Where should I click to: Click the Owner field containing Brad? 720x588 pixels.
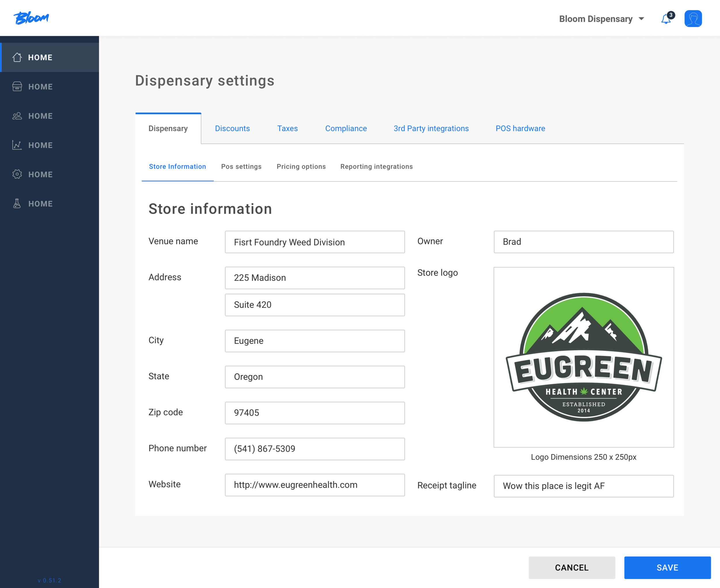coord(583,242)
